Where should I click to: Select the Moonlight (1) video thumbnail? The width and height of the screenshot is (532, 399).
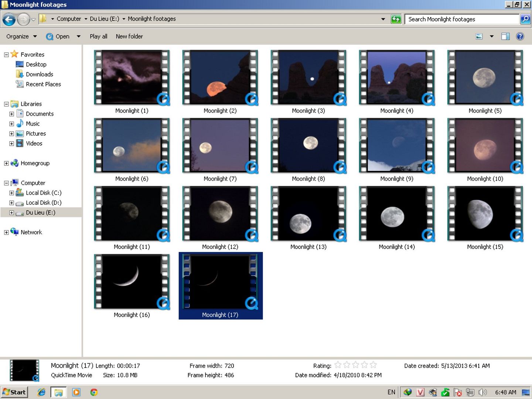[x=132, y=78]
